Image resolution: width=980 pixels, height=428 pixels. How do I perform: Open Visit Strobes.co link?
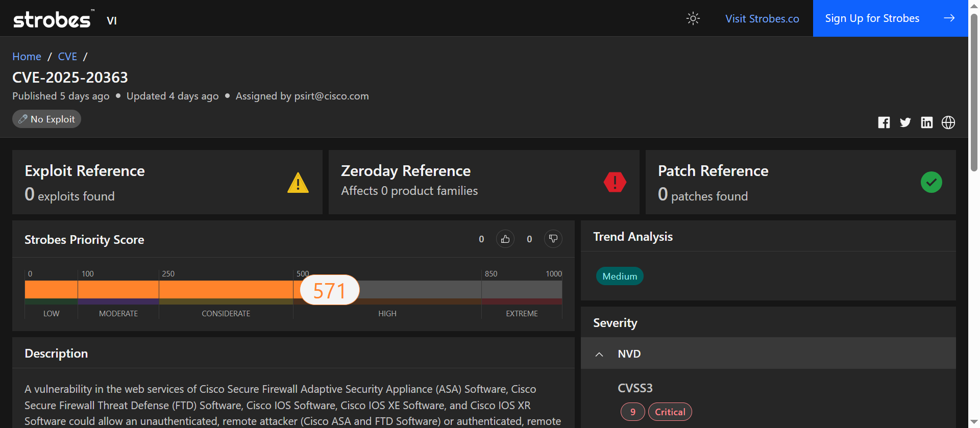762,19
